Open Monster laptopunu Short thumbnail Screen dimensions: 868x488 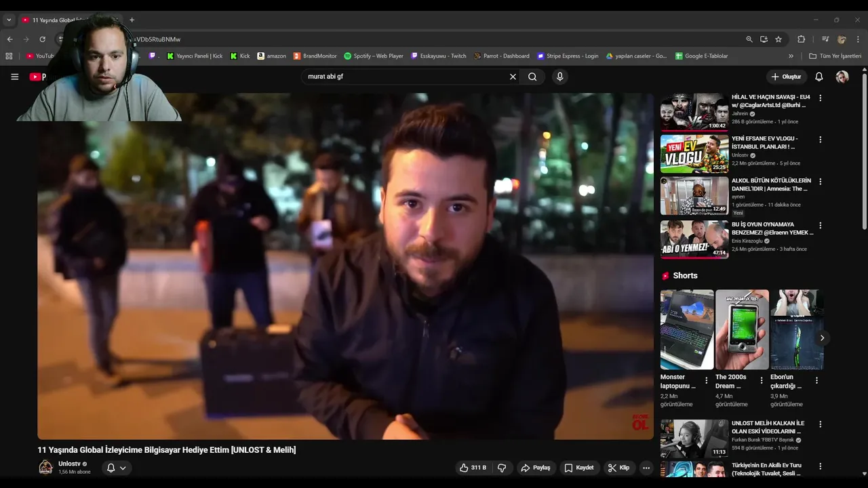point(687,329)
